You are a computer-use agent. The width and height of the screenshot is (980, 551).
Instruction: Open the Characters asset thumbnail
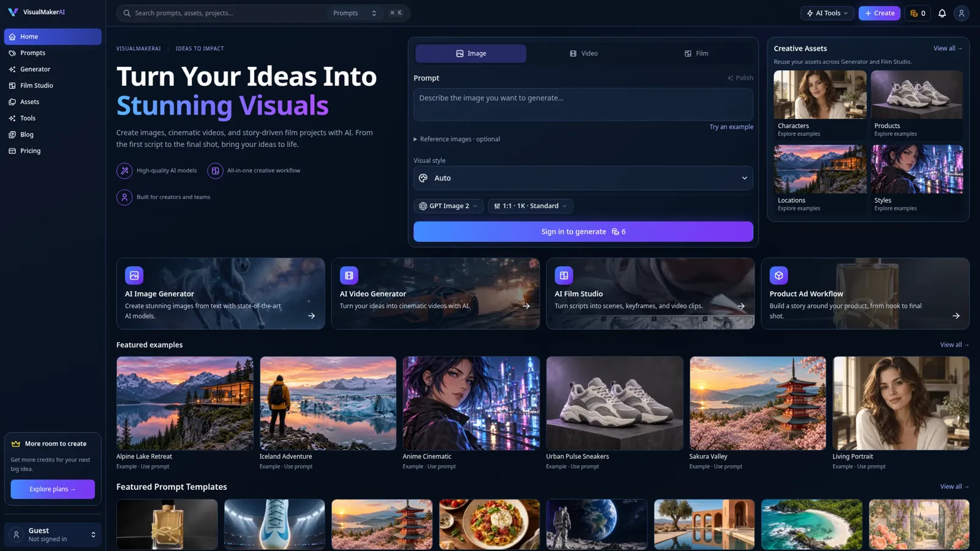[x=820, y=94]
